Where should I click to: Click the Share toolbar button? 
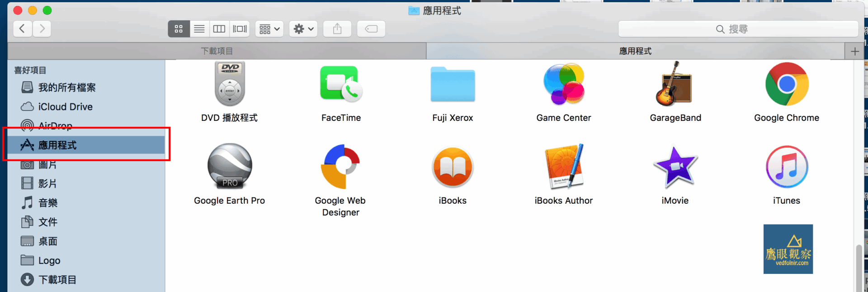(x=337, y=29)
